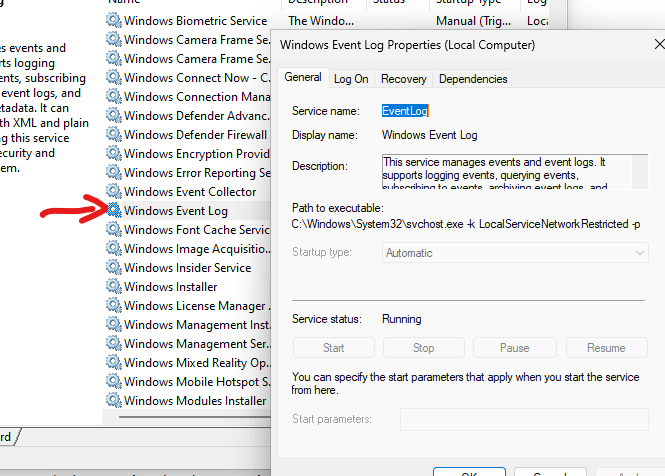Select the Windows Mobile Hotspot service row
The height and width of the screenshot is (476, 665).
(187, 382)
